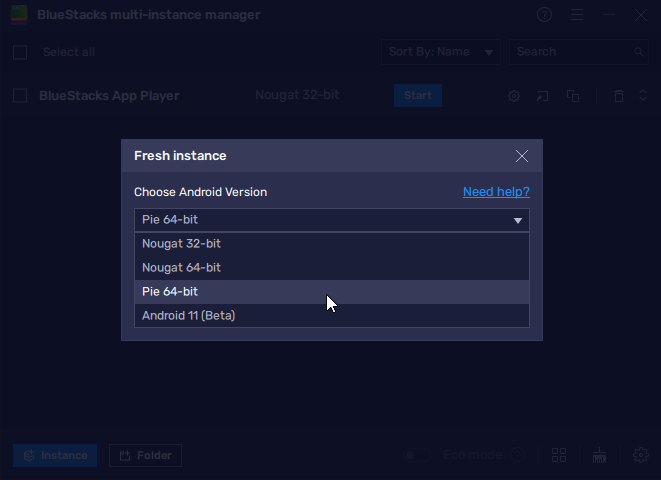Choose Nougat 64-bit option
Viewport: 661px width, 480px height.
332,268
